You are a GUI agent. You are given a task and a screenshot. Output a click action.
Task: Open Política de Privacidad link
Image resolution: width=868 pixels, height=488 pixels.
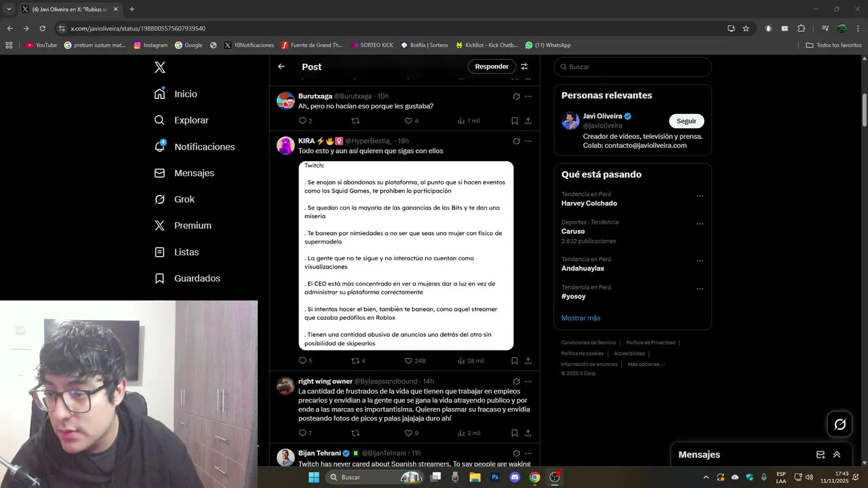coord(650,342)
